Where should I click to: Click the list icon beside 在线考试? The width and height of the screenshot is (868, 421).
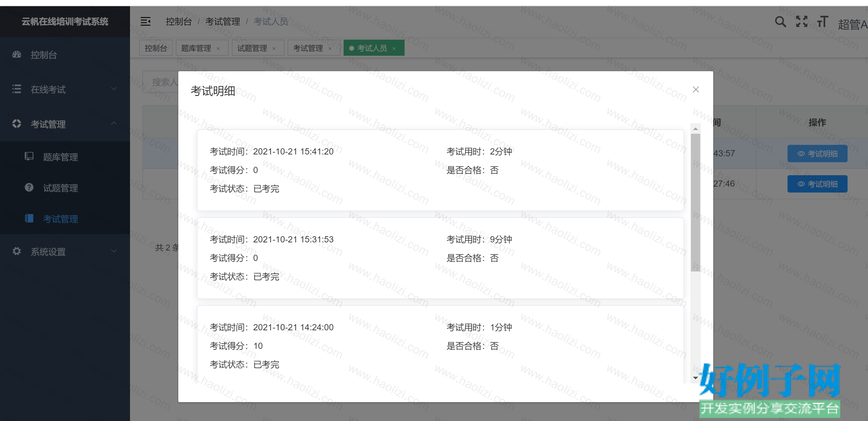coord(16,89)
